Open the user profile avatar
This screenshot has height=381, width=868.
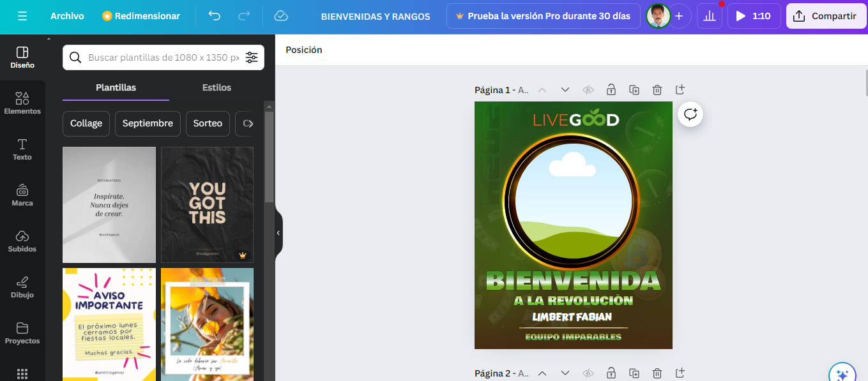(658, 16)
